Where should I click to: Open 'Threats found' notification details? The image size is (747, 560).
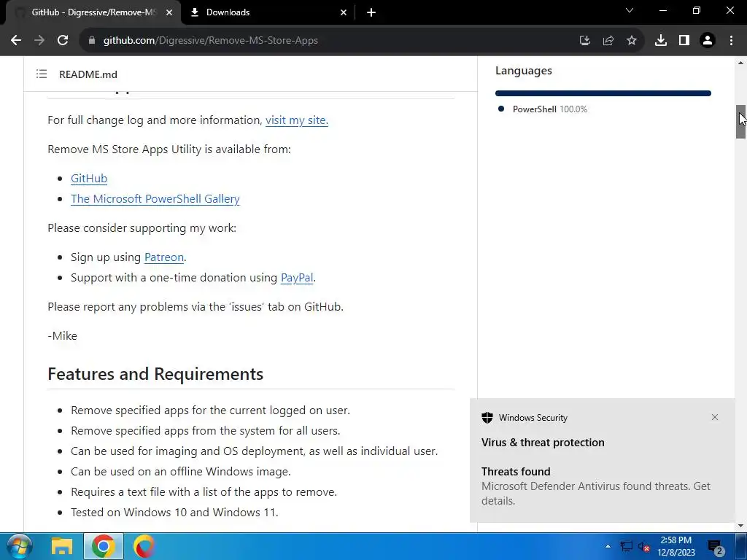tap(595, 486)
